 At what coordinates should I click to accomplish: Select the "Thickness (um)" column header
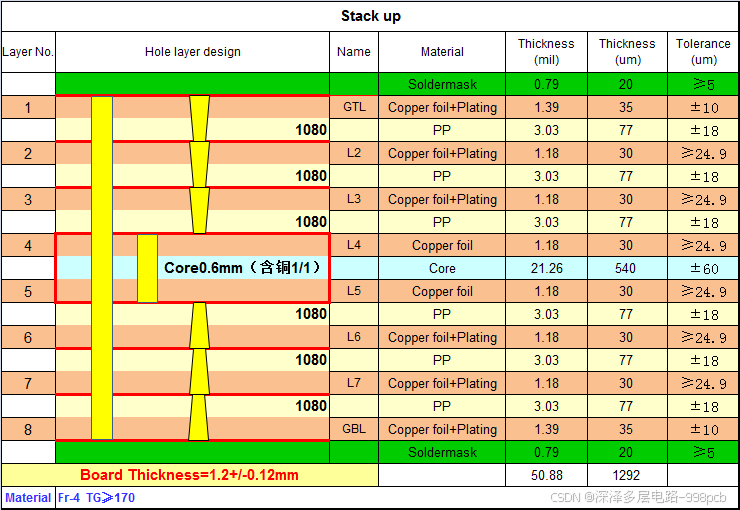[627, 52]
